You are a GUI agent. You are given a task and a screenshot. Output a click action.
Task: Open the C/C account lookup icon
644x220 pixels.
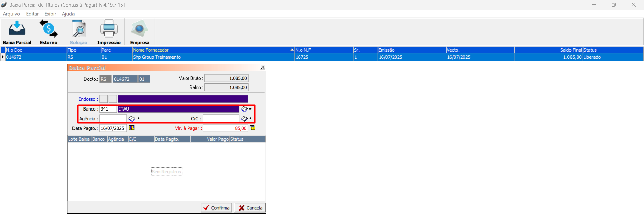tap(244, 119)
